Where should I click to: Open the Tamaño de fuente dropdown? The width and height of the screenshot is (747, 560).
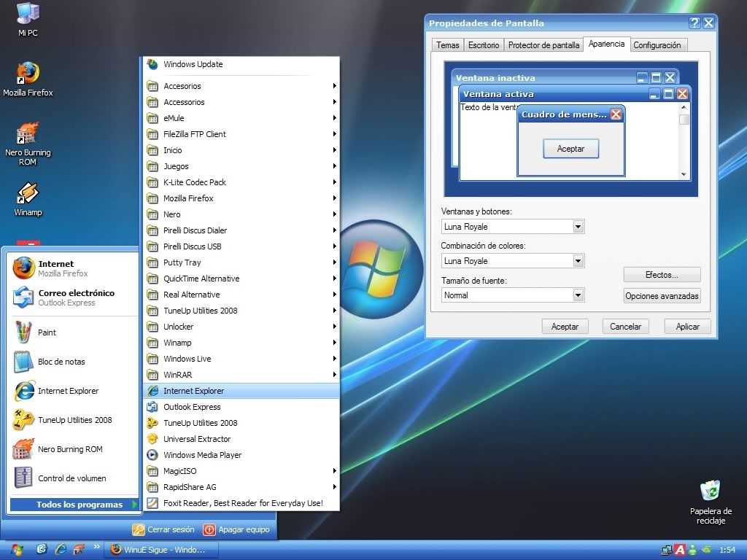tap(578, 295)
